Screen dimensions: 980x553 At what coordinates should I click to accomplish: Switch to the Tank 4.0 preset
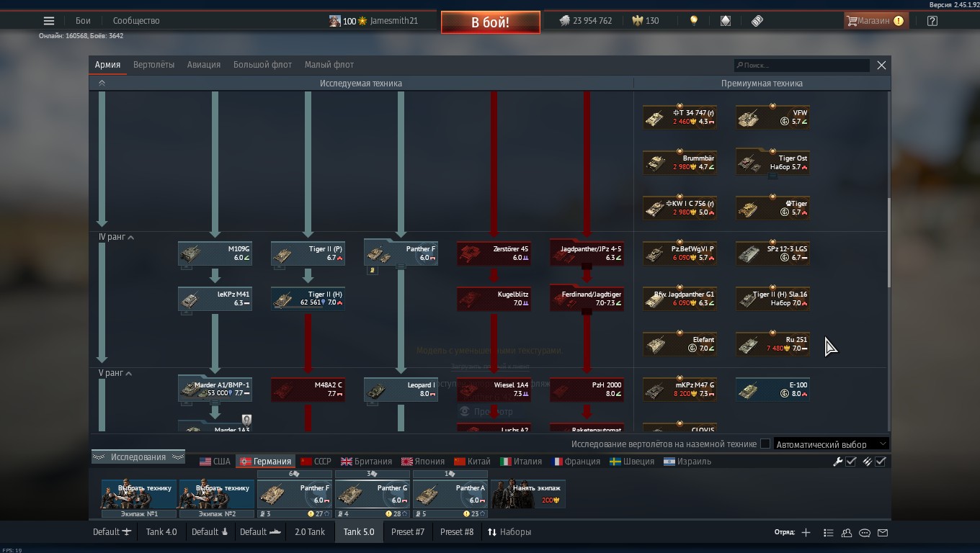coord(161,532)
